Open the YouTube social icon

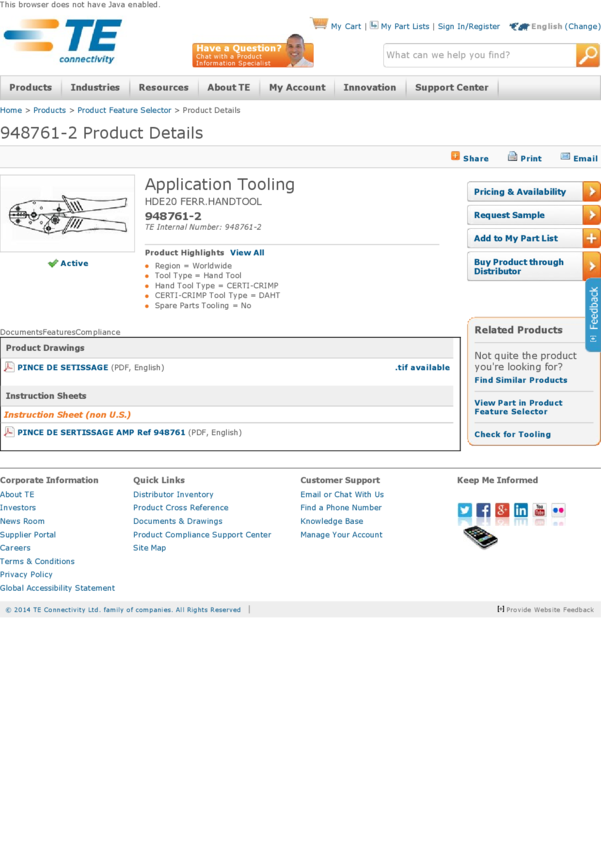tap(540, 510)
